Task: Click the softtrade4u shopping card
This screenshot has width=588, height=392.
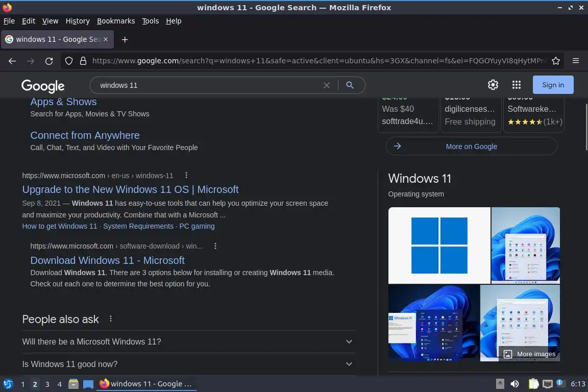Action: pos(408,114)
